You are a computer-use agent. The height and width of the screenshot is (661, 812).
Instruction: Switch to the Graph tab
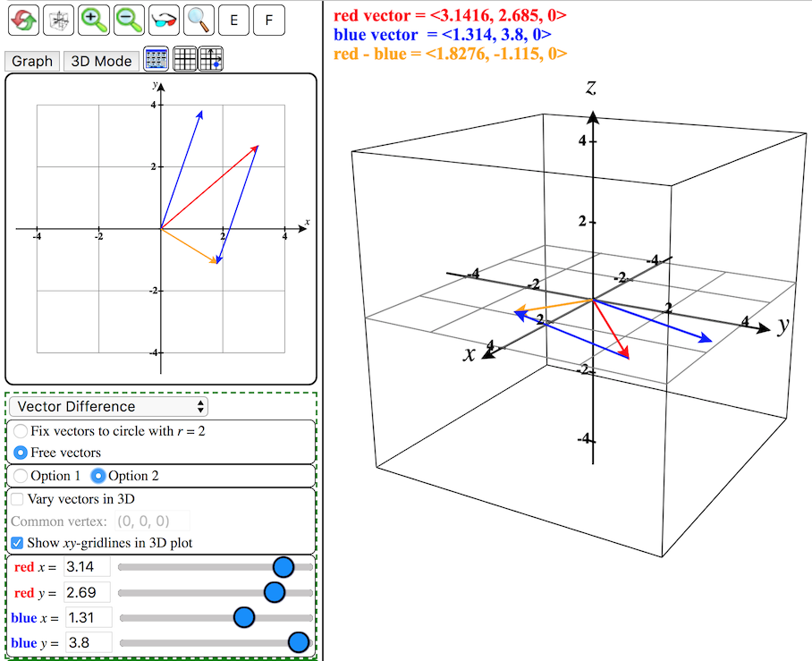pyautogui.click(x=33, y=61)
